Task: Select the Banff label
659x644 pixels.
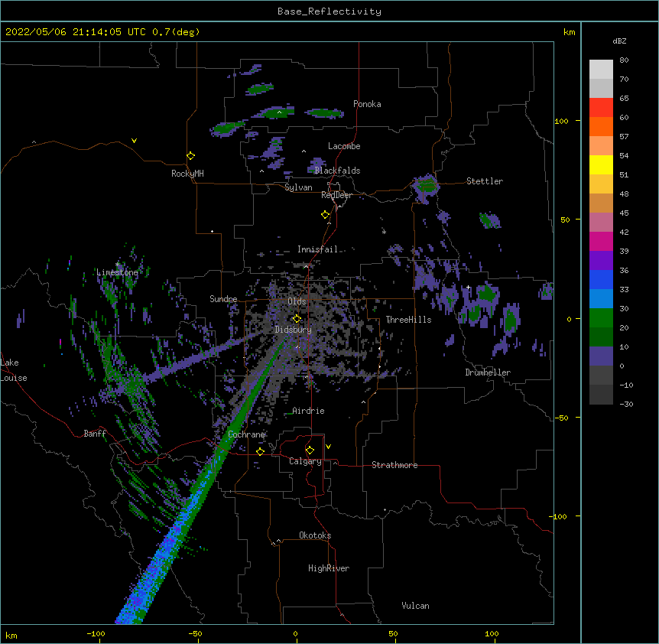Action: [x=95, y=434]
